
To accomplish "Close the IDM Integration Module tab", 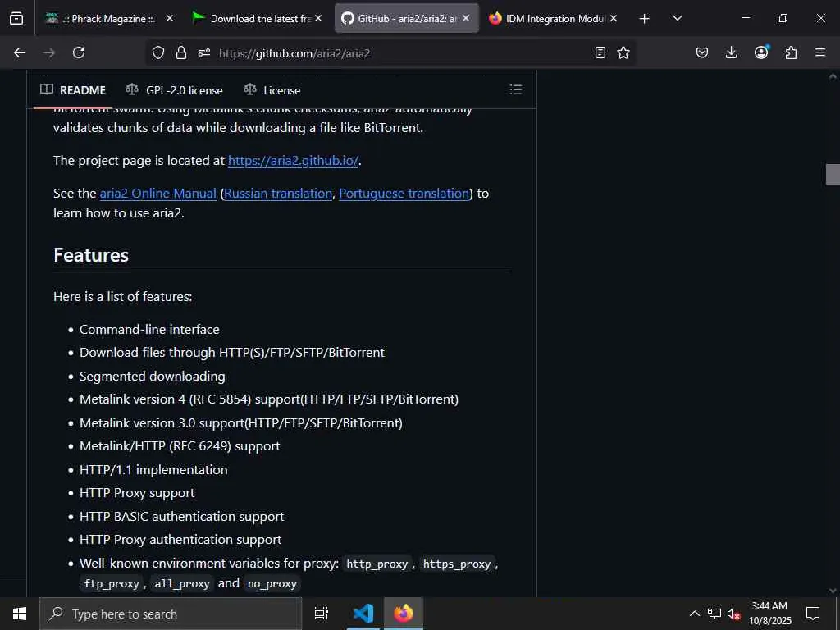I will coord(614,18).
